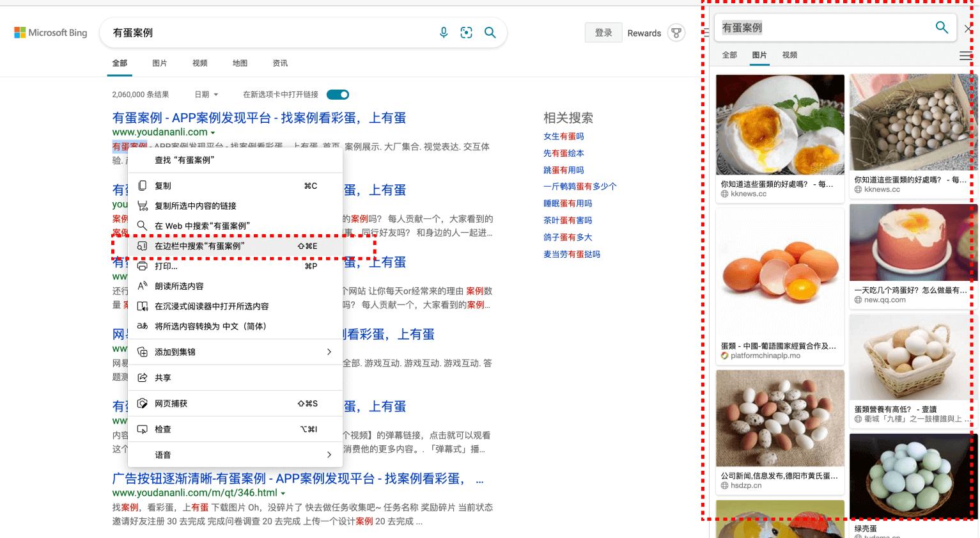Switch to 视频 tab in the sidebar
The image size is (980, 538).
(789, 55)
